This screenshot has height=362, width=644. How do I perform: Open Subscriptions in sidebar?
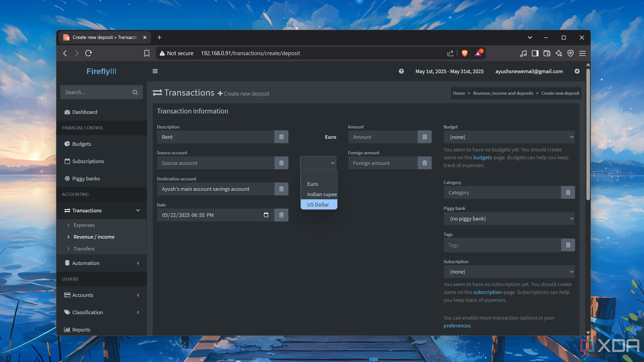(x=101, y=161)
